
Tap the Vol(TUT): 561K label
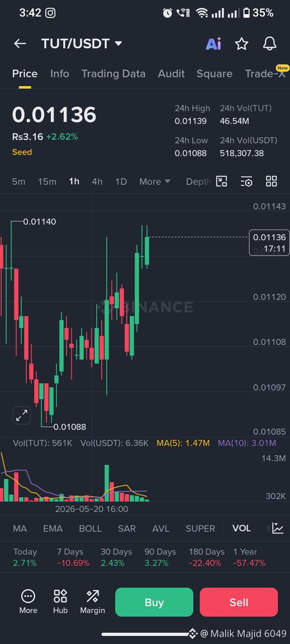coord(43,443)
